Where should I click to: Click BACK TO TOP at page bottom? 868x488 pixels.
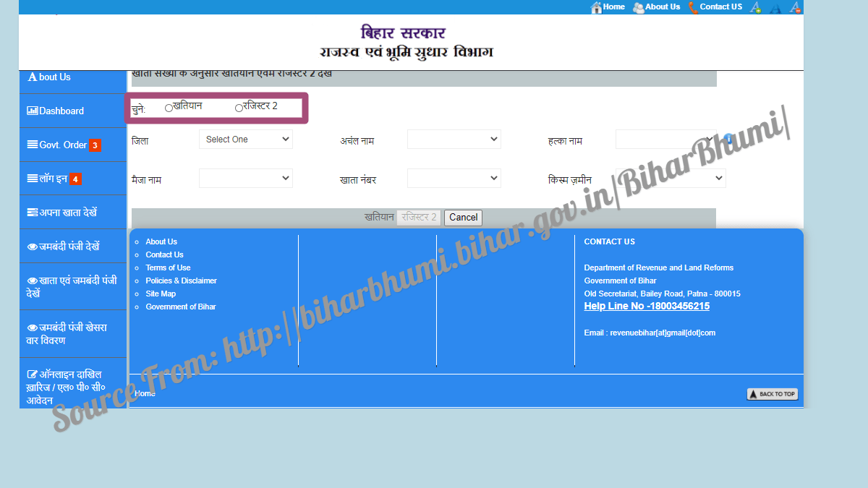click(x=772, y=393)
